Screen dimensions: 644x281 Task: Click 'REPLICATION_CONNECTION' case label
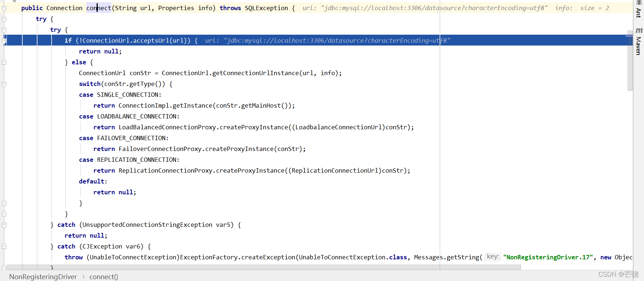coord(137,160)
